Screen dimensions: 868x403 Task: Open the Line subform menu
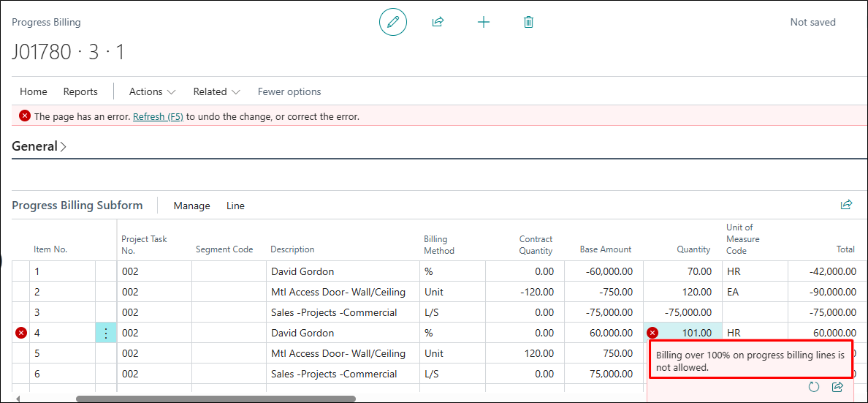click(235, 206)
